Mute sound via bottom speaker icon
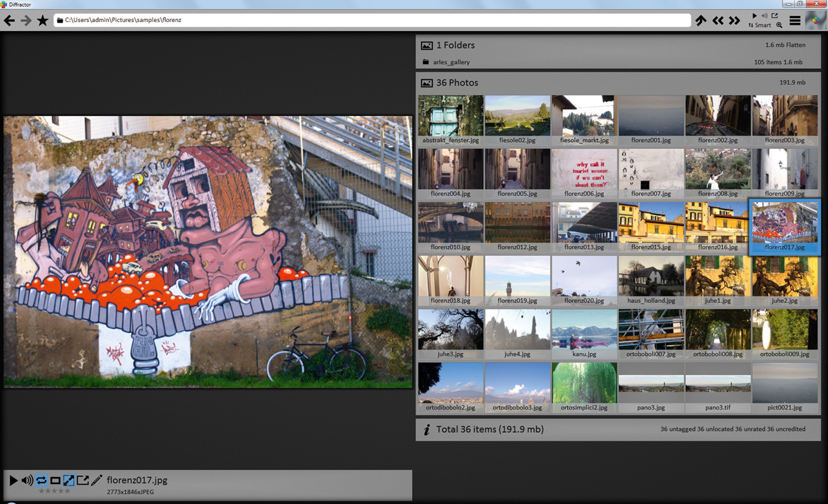The height and width of the screenshot is (504, 828). [28, 480]
